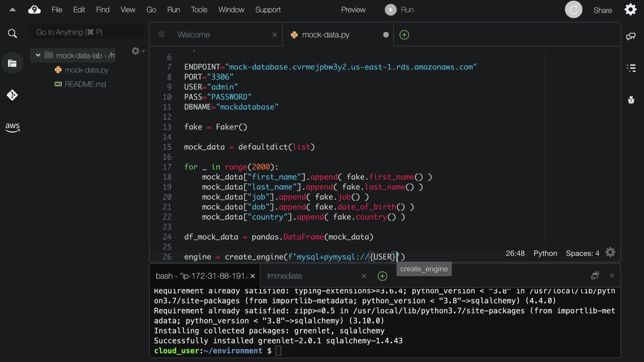This screenshot has height=362, width=644.
Task: Open the Collaborate chat icon
Action: (x=631, y=36)
